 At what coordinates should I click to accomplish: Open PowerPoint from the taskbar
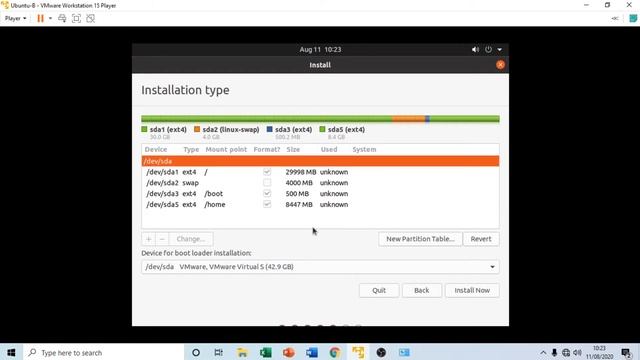pos(289,353)
